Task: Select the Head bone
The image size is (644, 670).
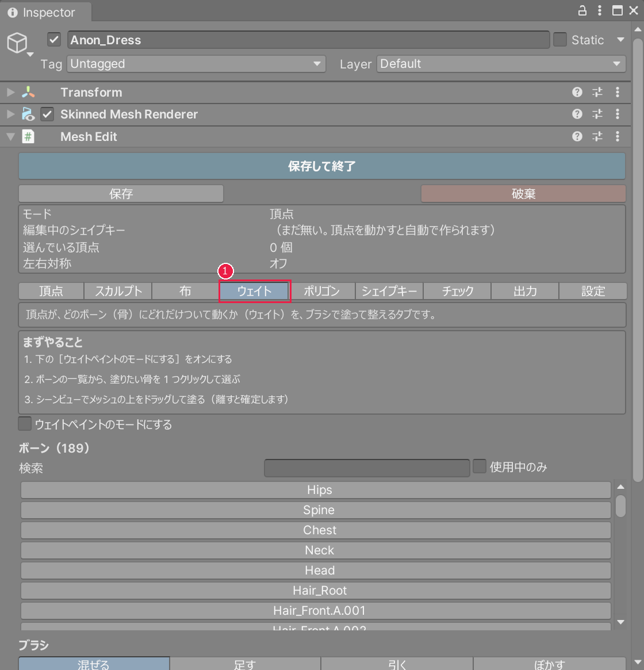Action: point(316,570)
